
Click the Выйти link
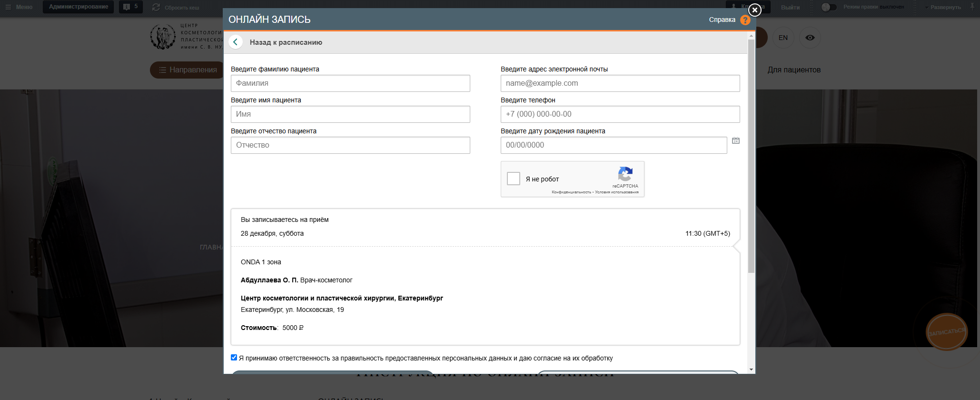[x=790, y=7]
